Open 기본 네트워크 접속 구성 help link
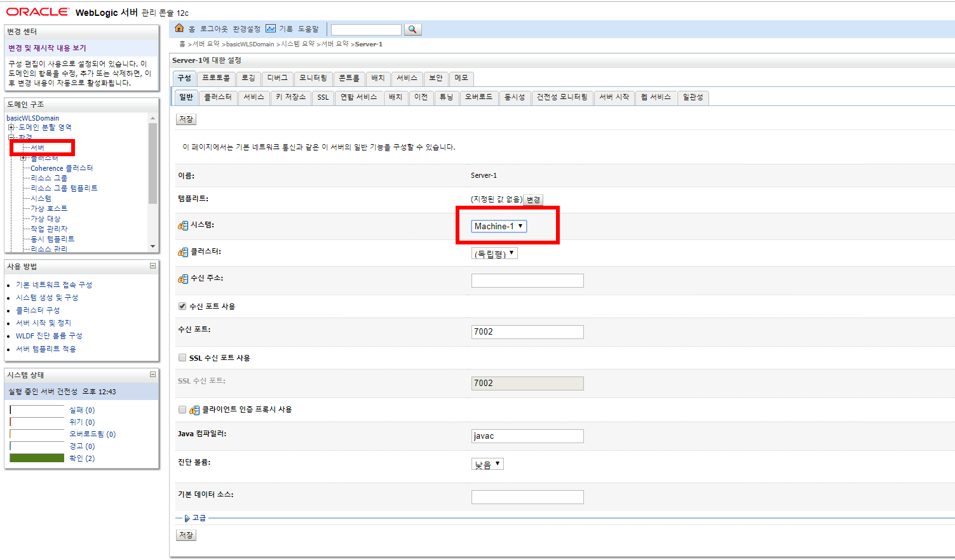 (x=54, y=285)
